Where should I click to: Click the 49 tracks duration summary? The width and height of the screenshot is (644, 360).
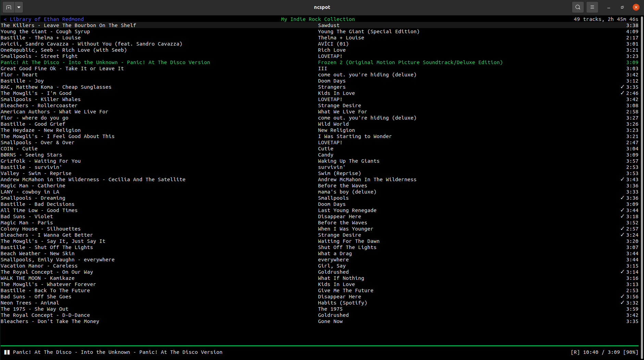pyautogui.click(x=606, y=19)
